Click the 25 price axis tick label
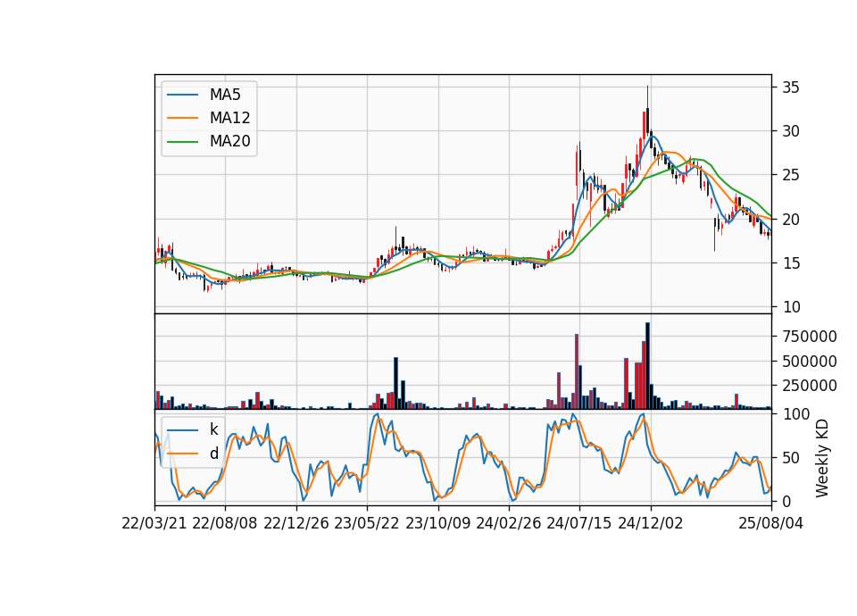Viewport: 857px width, 616px height. pos(791,176)
